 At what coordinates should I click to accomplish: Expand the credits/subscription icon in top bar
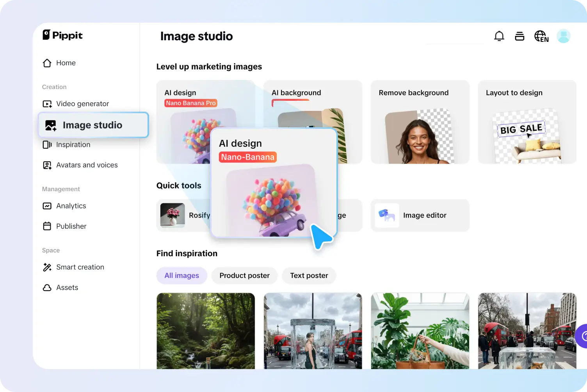click(519, 36)
